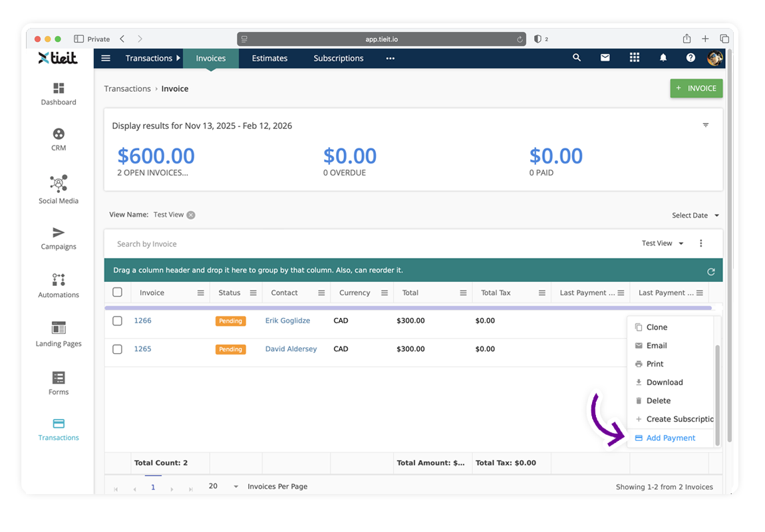Open invoice 1266 link
The image size is (765, 532).
[142, 321]
